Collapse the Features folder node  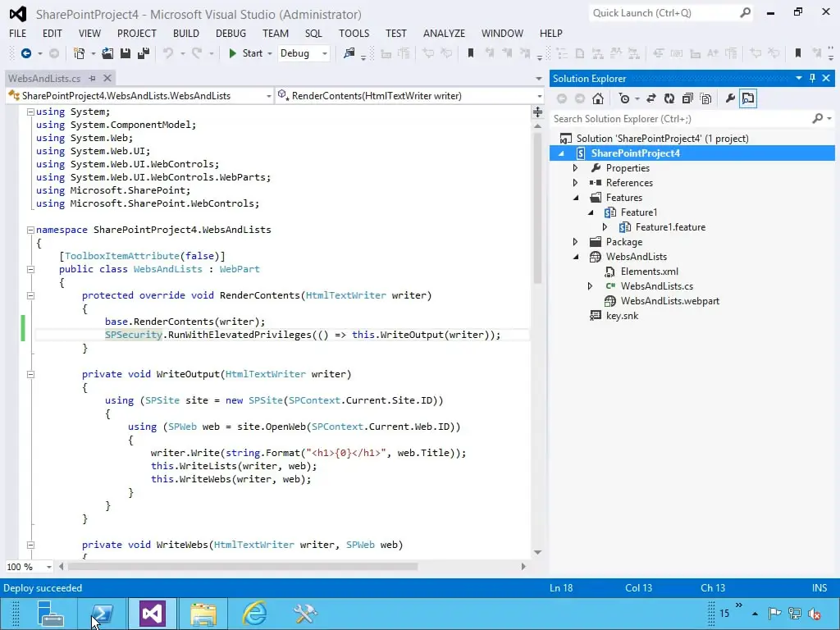tap(576, 198)
